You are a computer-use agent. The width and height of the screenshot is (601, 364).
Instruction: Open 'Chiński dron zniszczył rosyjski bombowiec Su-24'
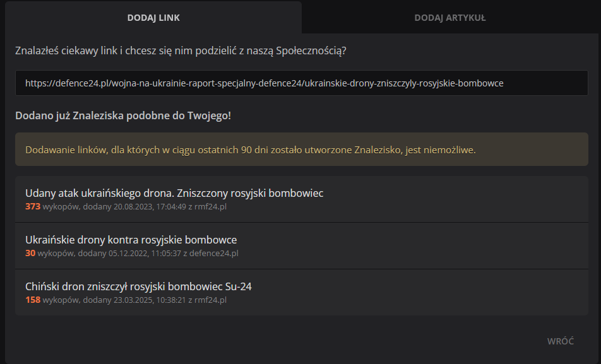click(x=138, y=286)
